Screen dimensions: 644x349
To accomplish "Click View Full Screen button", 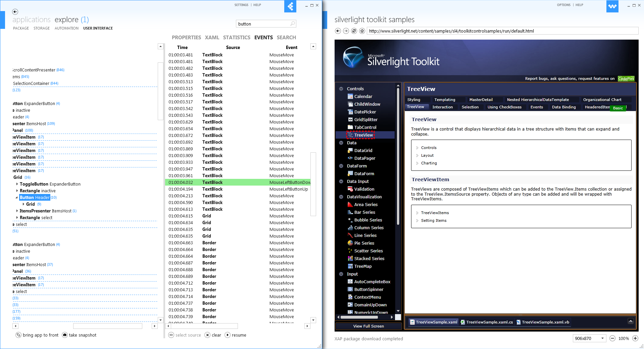I will 368,326.
